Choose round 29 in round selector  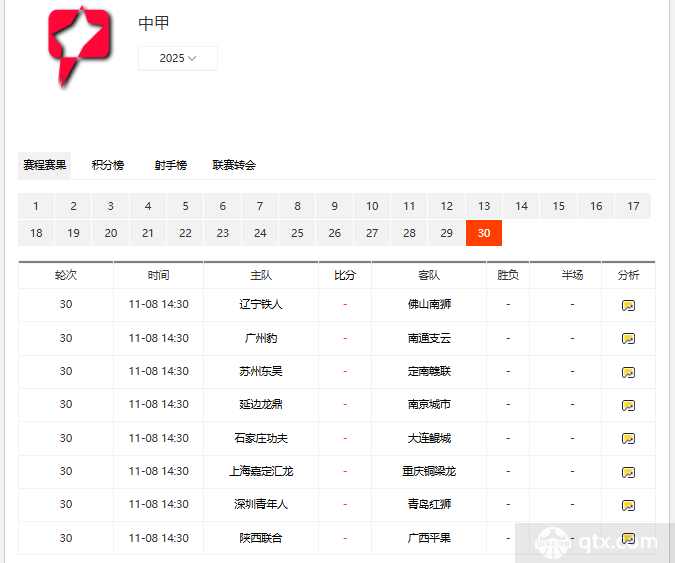(x=447, y=233)
